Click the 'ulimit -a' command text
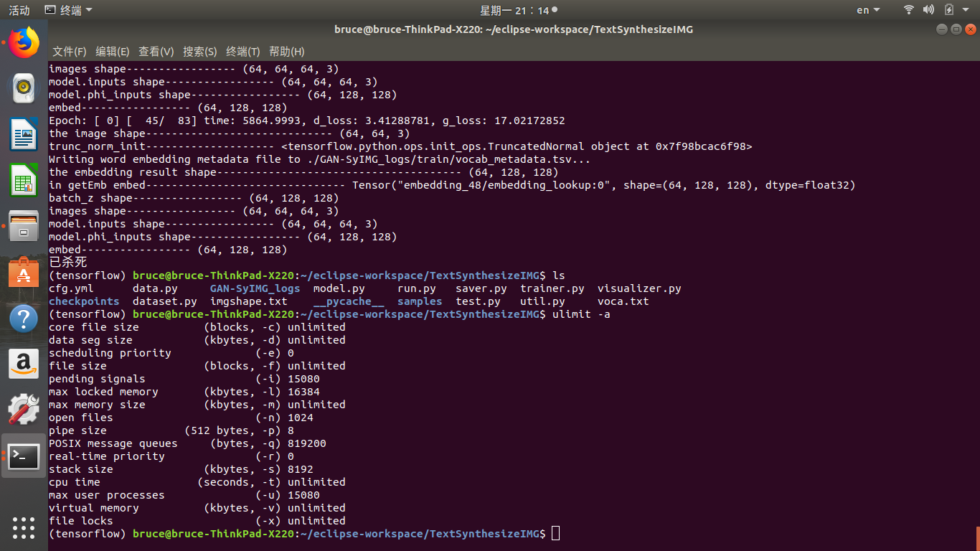980x551 pixels. [581, 314]
